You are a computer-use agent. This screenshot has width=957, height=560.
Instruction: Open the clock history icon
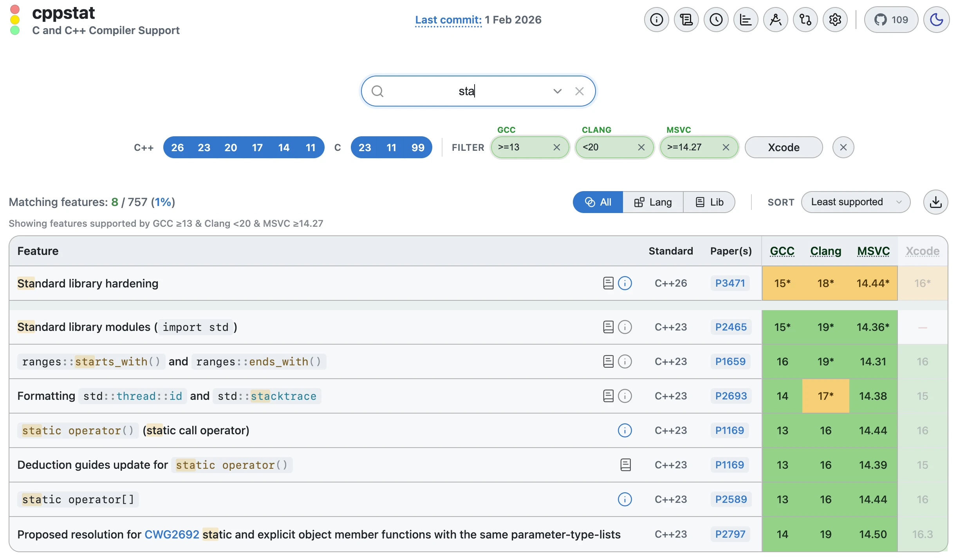[716, 20]
